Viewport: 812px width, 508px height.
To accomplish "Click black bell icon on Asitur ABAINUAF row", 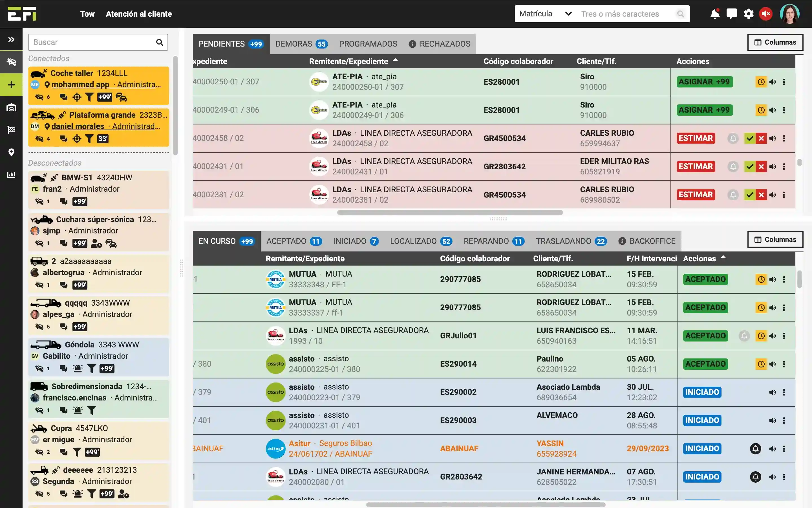I will click(x=755, y=449).
